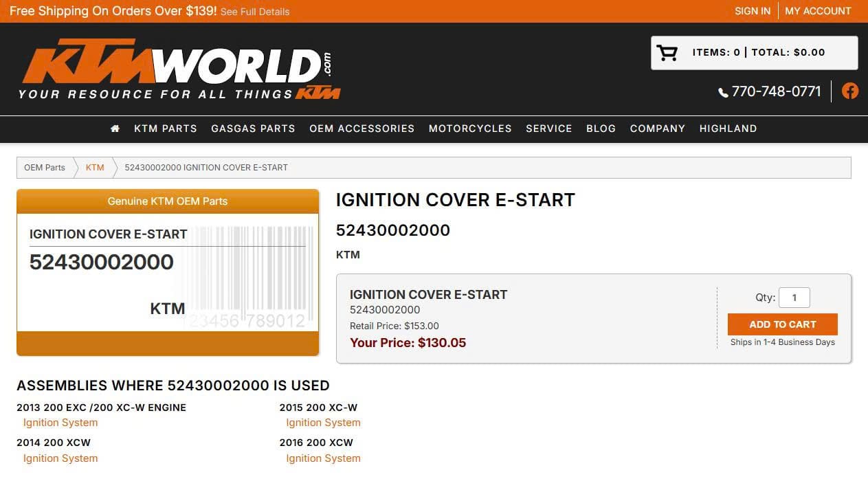Click the home icon in navigation bar
Viewport: 868px width, 479px height.
[x=115, y=129]
